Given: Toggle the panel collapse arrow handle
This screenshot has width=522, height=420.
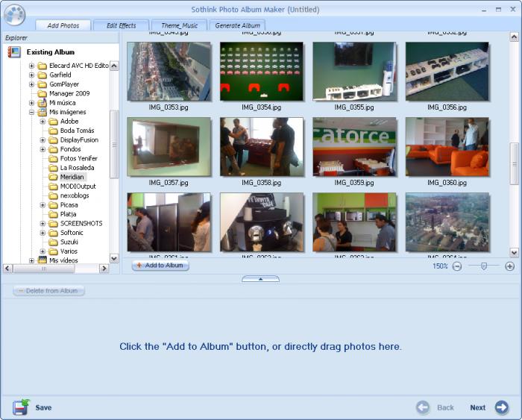Looking at the screenshot, I should tap(261, 279).
